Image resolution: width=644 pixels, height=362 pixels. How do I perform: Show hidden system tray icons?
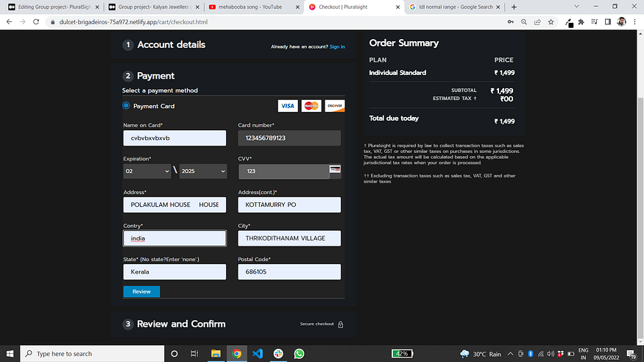(510, 354)
